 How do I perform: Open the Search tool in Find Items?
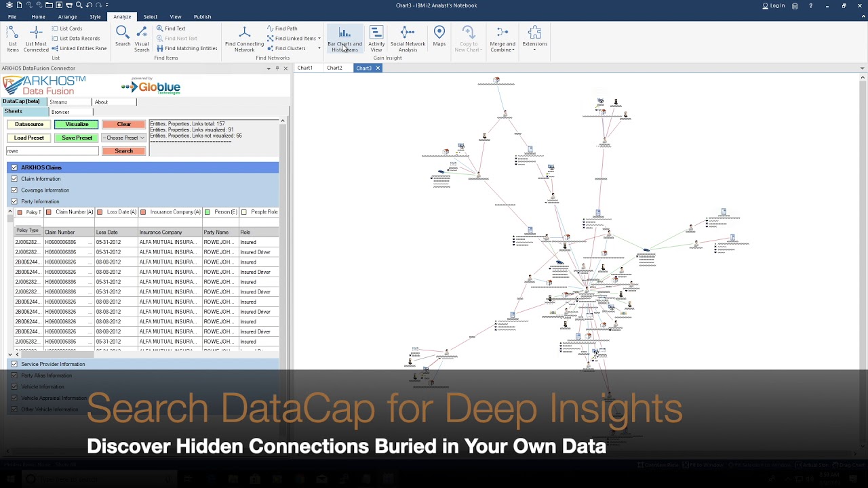[x=123, y=37]
